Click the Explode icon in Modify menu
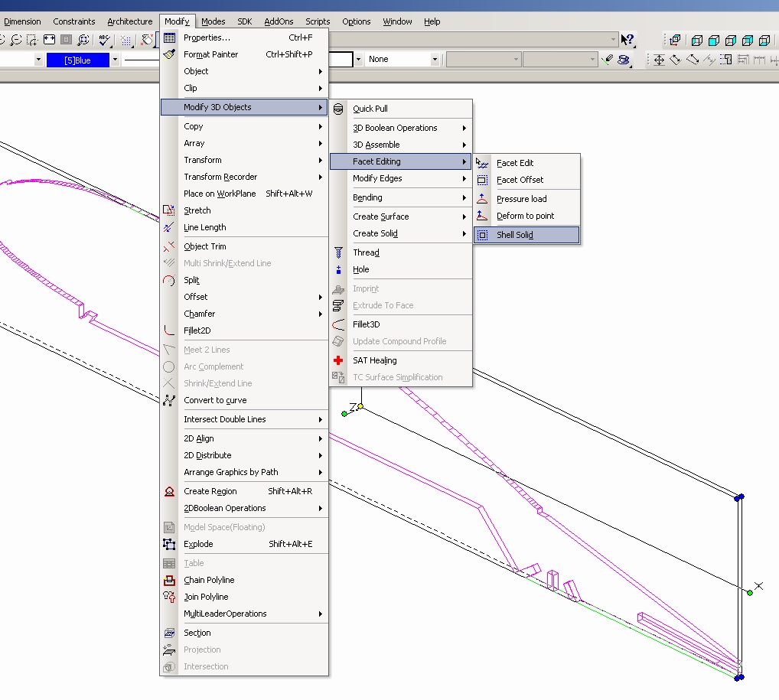Screen dimensions: 779x700 coord(169,544)
